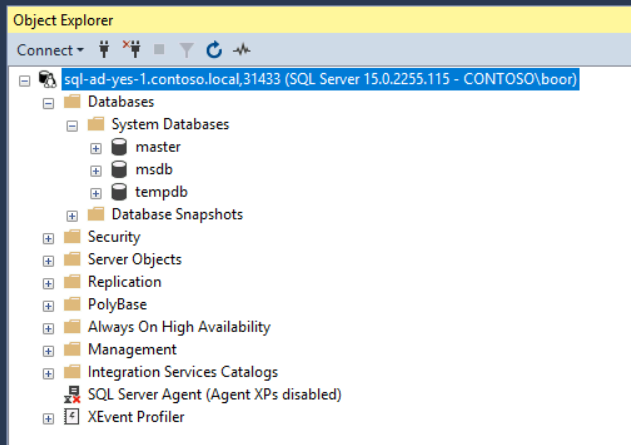Collapse the System Databases folder
This screenshot has height=445, width=631.
pyautogui.click(x=72, y=126)
